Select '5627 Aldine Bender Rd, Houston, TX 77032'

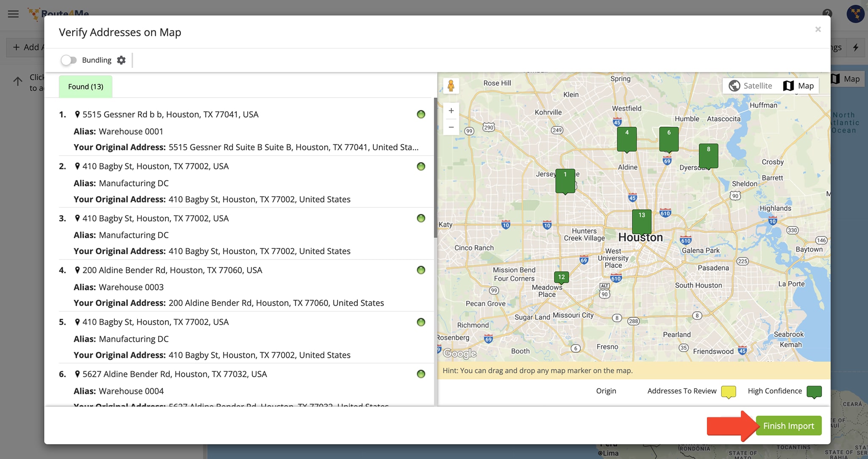click(x=175, y=374)
